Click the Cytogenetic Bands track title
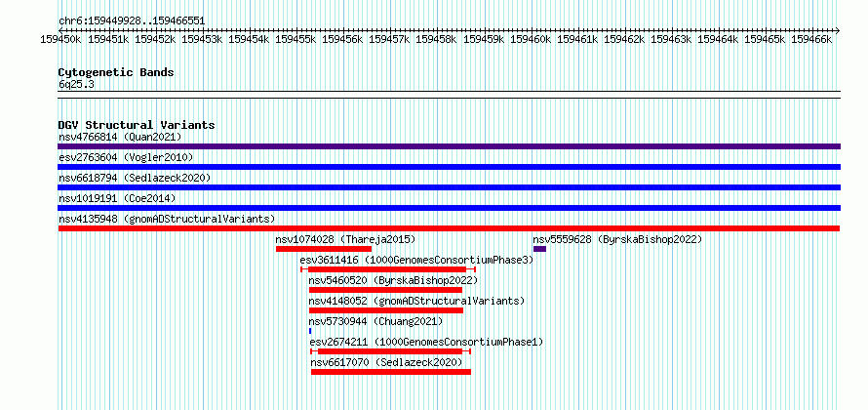868x410 pixels. [116, 72]
